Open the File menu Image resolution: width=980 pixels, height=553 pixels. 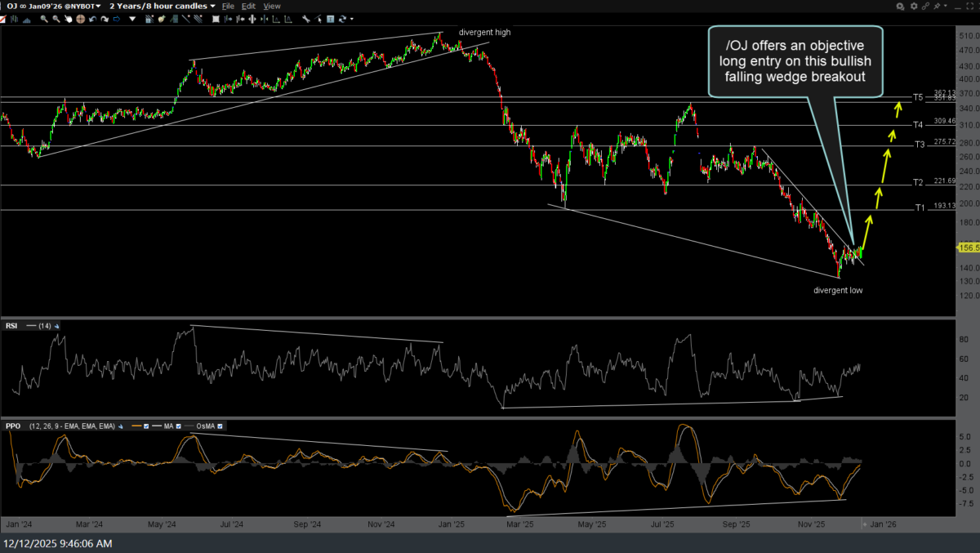point(229,6)
